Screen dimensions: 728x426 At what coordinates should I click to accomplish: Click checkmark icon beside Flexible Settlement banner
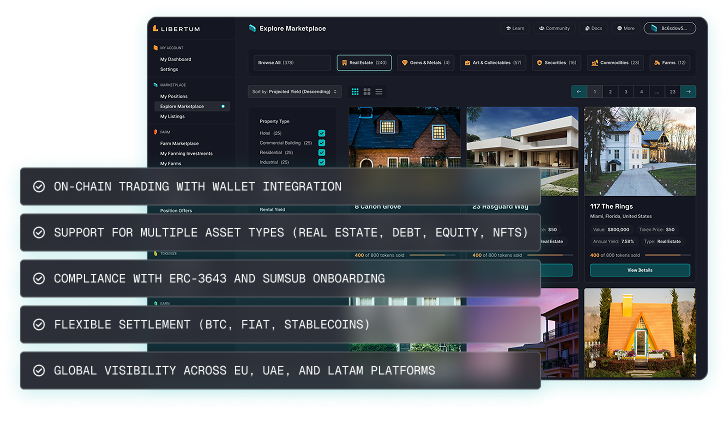coord(39,324)
